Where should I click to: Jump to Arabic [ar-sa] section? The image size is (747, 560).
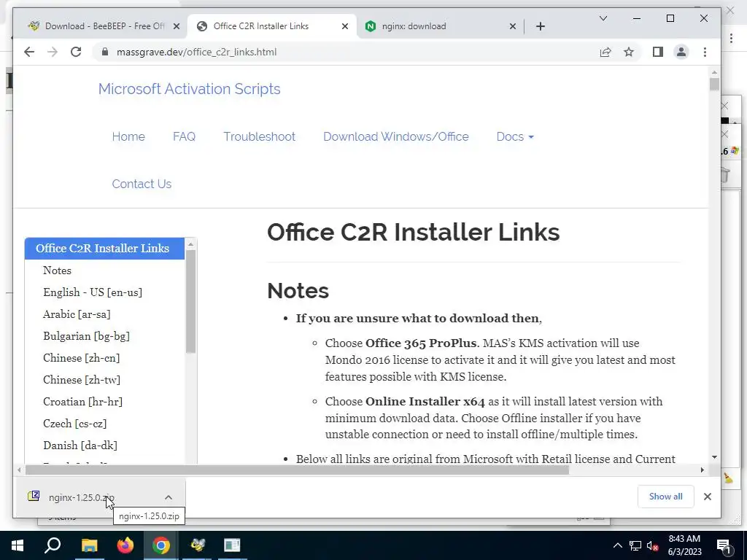click(77, 314)
